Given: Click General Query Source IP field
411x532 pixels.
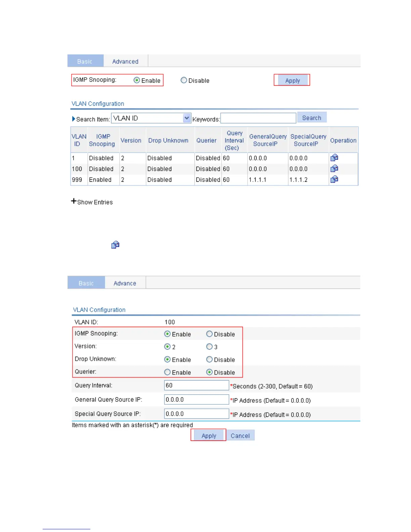Looking at the screenshot, I should (x=196, y=399).
